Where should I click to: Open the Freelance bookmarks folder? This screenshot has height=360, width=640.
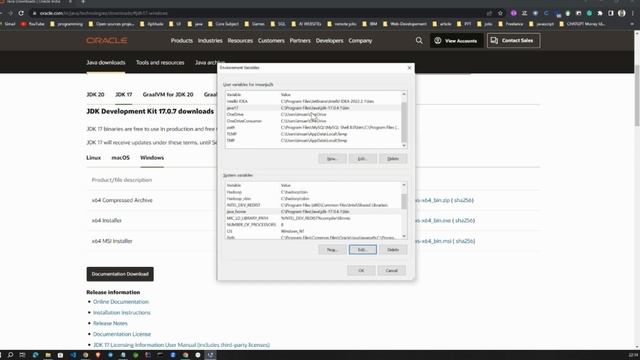[511, 24]
